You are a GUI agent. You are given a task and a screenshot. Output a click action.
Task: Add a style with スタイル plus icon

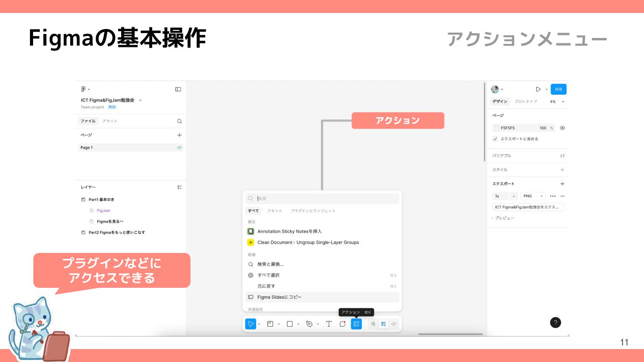coord(562,170)
